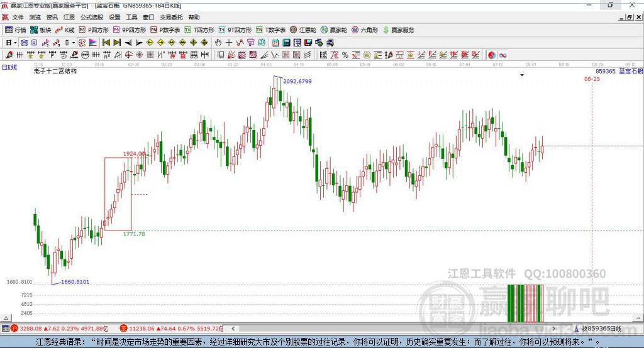644x348 pixels.
Task: Click the blue infinity symbol icon
Action: point(502,55)
